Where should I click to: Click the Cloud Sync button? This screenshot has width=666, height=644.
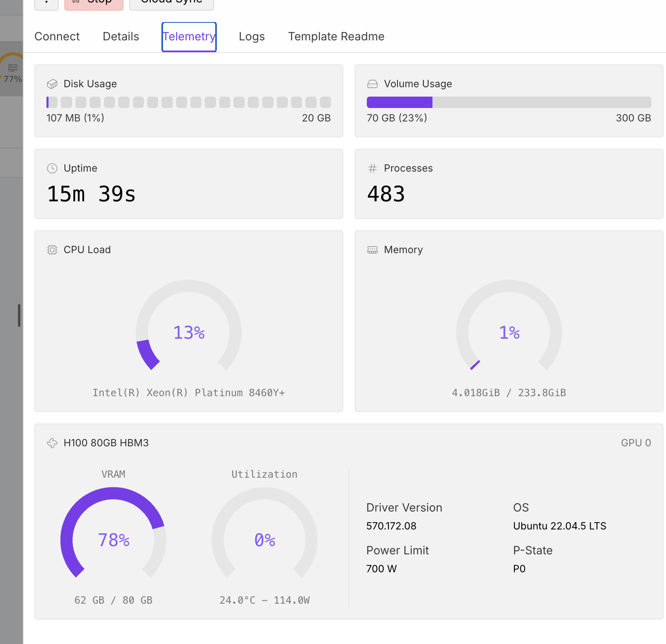172,3
